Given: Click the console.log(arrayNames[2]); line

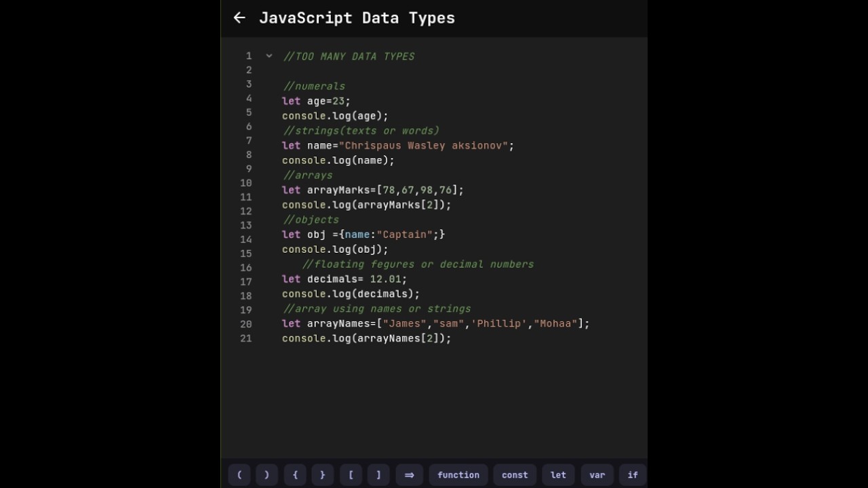Looking at the screenshot, I should [366, 338].
